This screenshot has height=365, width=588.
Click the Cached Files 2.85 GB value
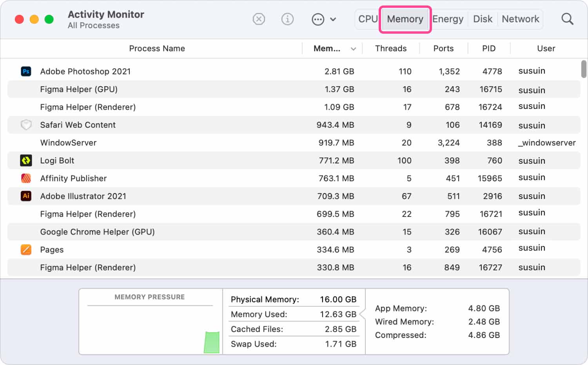(340, 329)
